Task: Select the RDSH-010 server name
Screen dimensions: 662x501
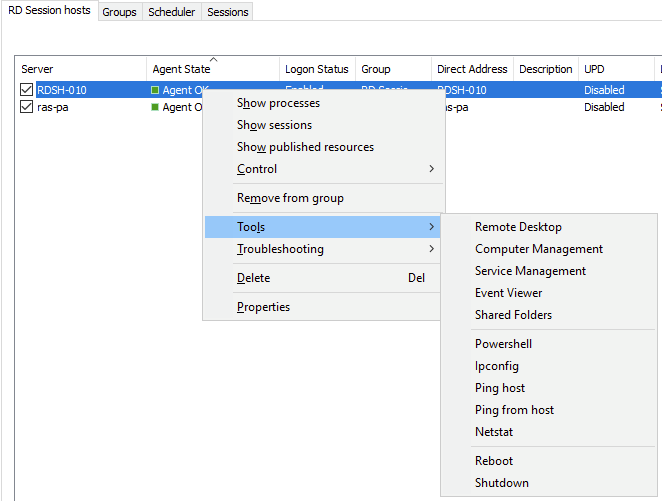Action: point(62,90)
